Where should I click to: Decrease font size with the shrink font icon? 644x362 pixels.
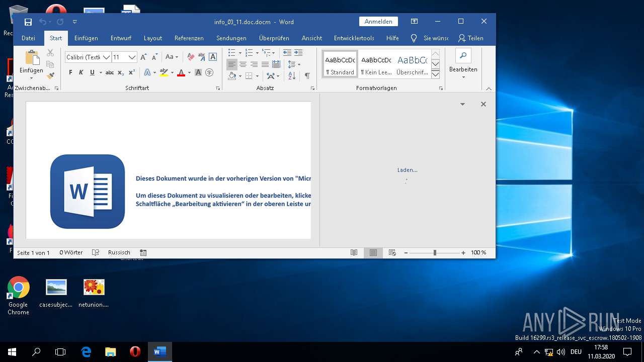pos(155,57)
